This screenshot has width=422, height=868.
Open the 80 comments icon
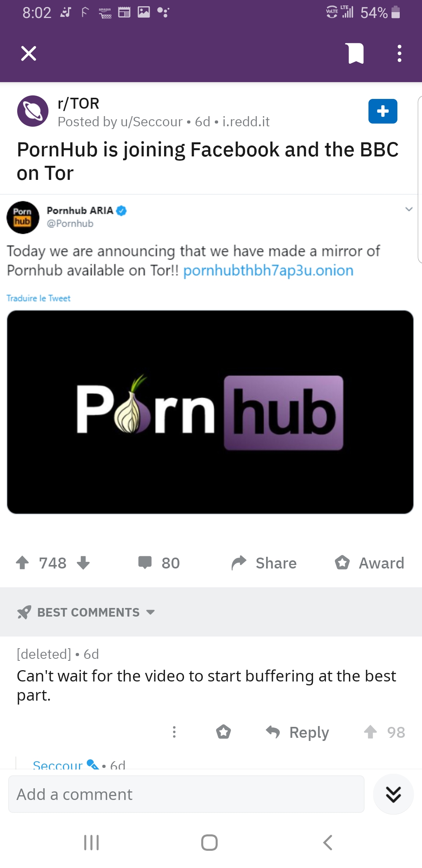145,563
